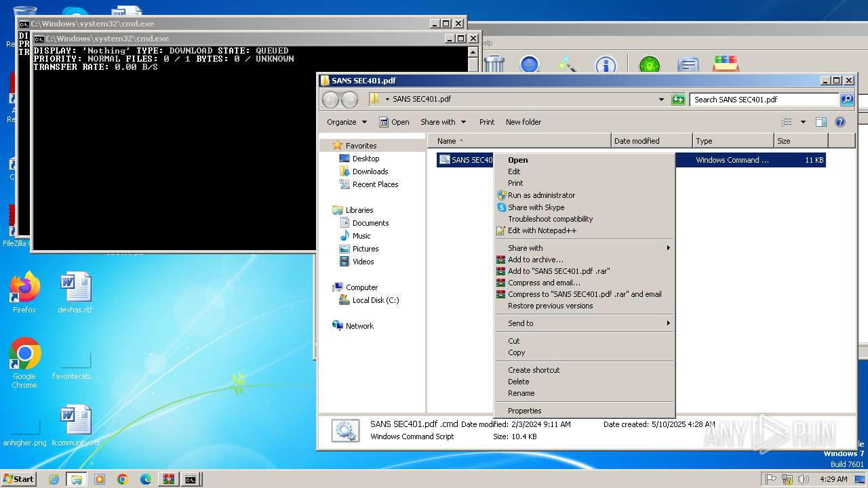Choose Troubleshoot compatibility
Image resolution: width=868 pixels, height=488 pixels.
coord(585,219)
